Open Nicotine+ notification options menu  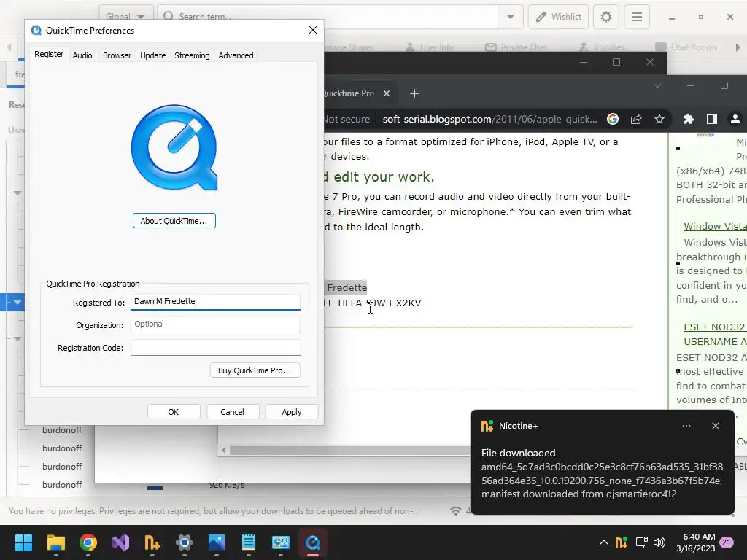[x=686, y=426]
